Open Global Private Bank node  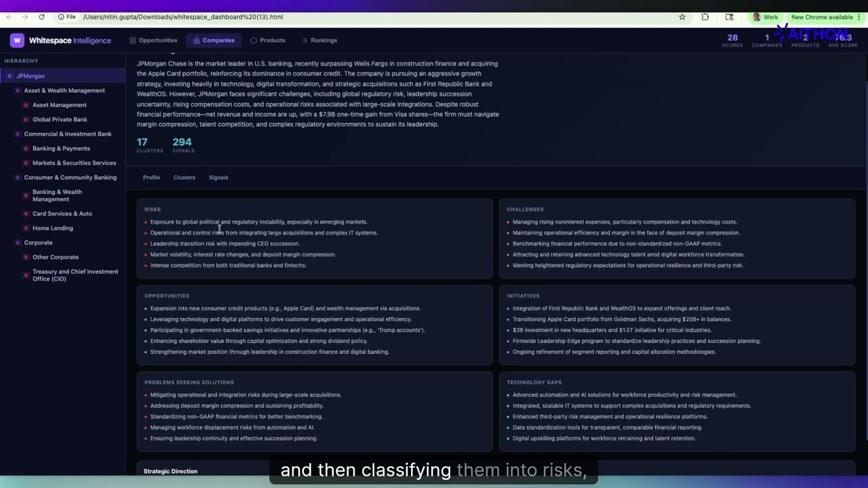click(x=60, y=119)
